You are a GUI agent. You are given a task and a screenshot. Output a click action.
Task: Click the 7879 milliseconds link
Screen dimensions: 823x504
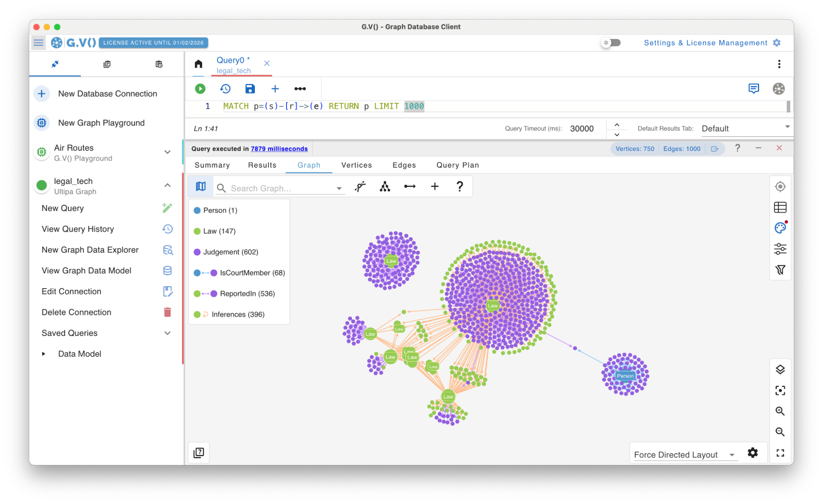pyautogui.click(x=279, y=149)
